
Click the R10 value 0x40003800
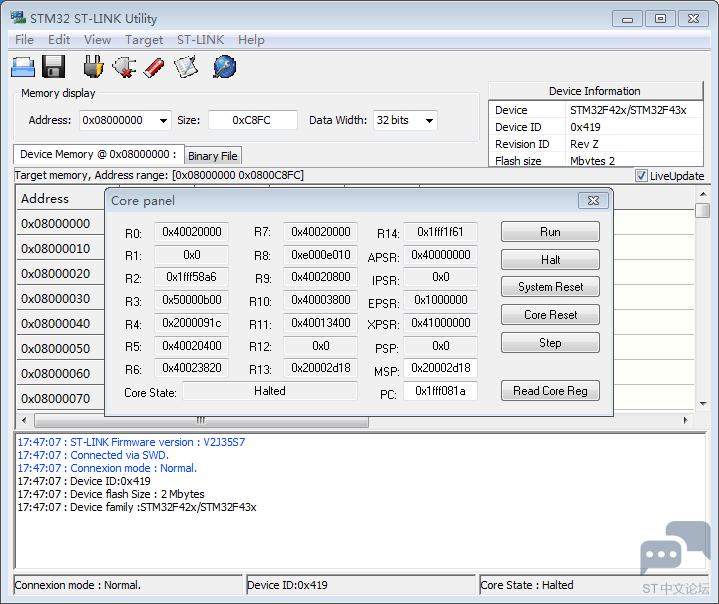(321, 300)
